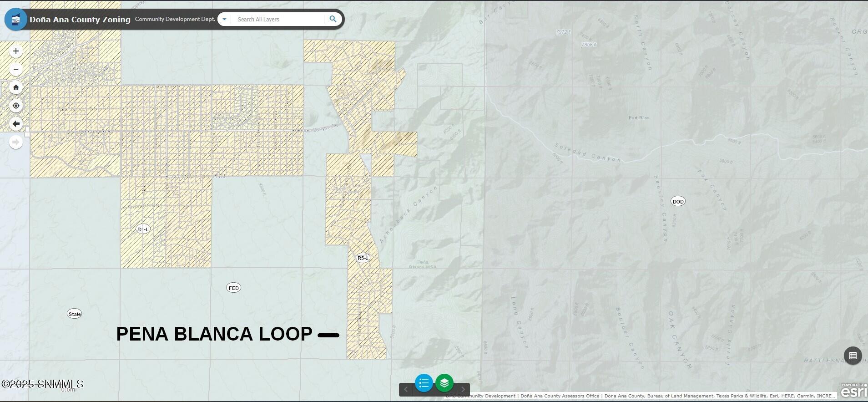Show previous widget arrow in bottom controller
Screen dimensions: 868x402
(406, 389)
